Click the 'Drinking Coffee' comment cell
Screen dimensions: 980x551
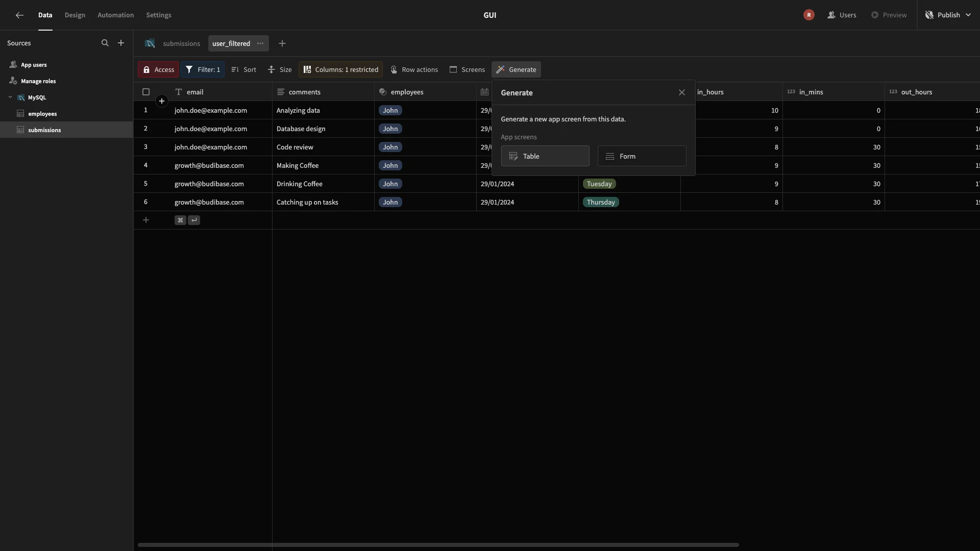323,184
